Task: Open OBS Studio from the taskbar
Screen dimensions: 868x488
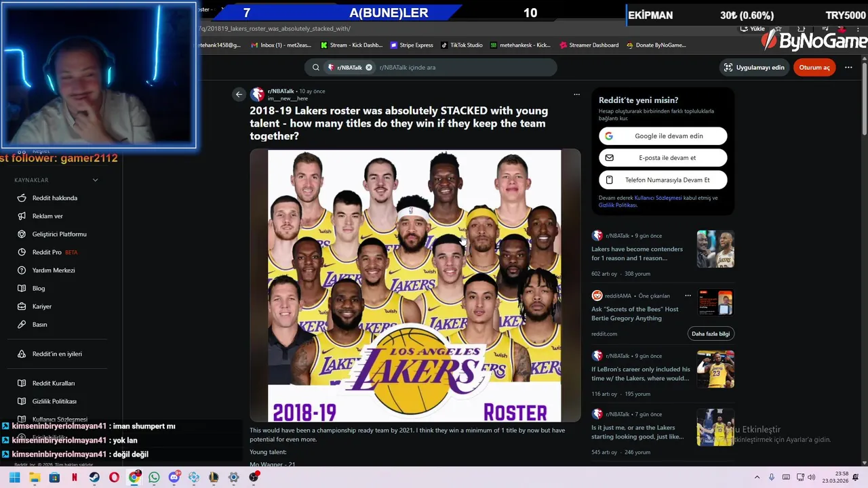Action: coord(254,477)
